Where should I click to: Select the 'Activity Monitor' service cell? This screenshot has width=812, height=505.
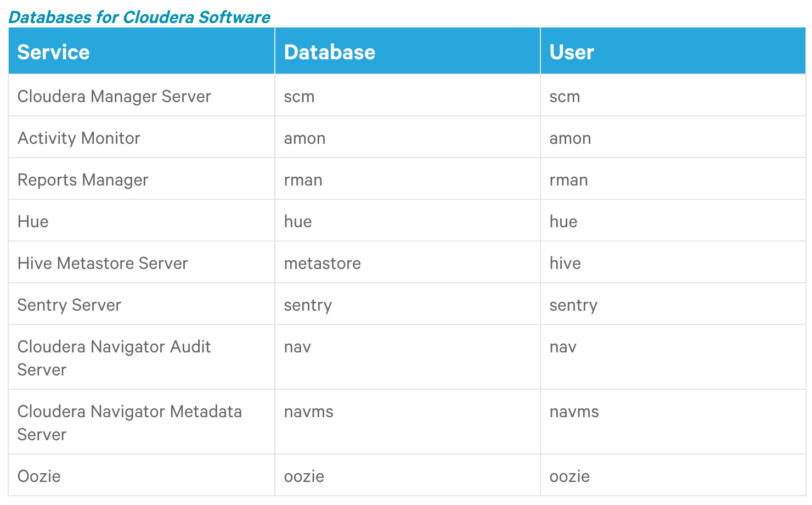click(x=79, y=138)
